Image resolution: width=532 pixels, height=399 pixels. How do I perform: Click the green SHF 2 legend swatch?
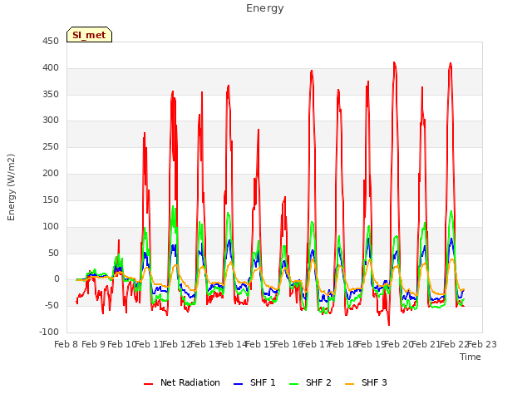pyautogui.click(x=293, y=384)
